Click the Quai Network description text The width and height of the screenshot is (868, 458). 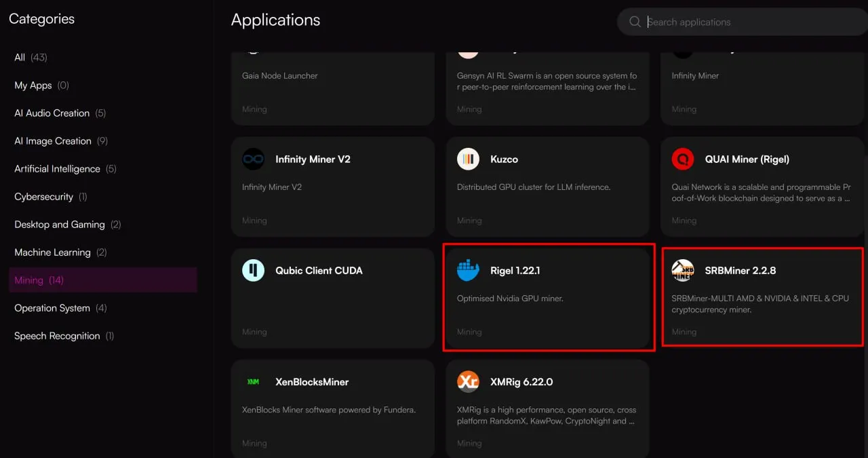[x=761, y=193]
